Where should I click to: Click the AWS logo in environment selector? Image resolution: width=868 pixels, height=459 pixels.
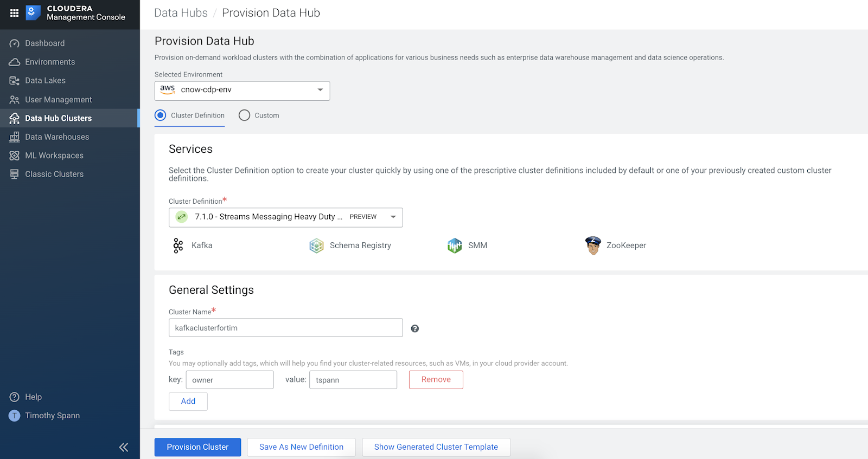[168, 89]
